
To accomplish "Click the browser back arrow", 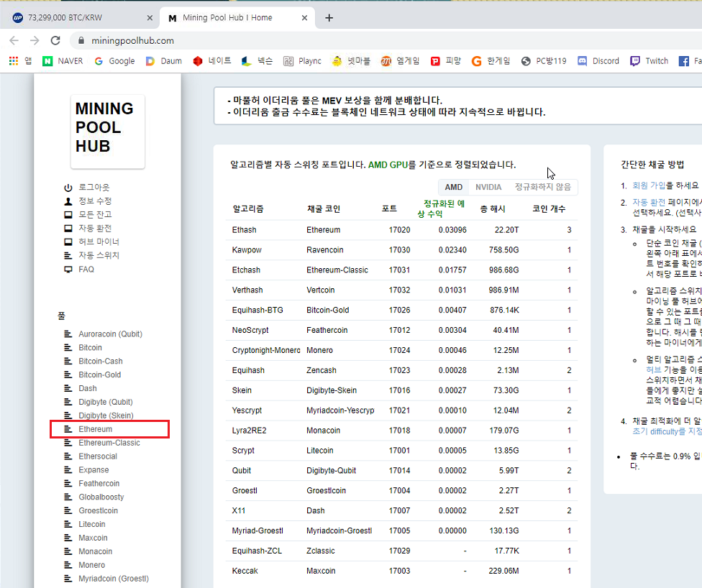I will click(x=14, y=41).
